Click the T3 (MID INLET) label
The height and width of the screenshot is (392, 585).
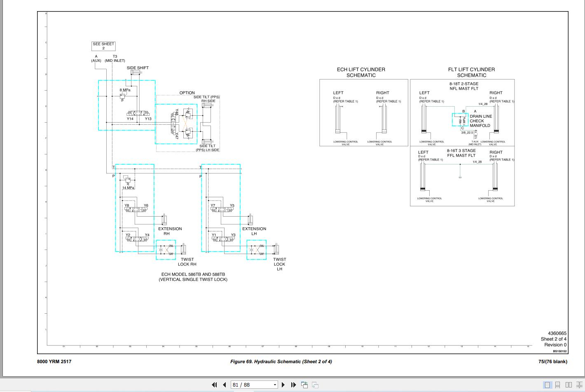pyautogui.click(x=115, y=58)
